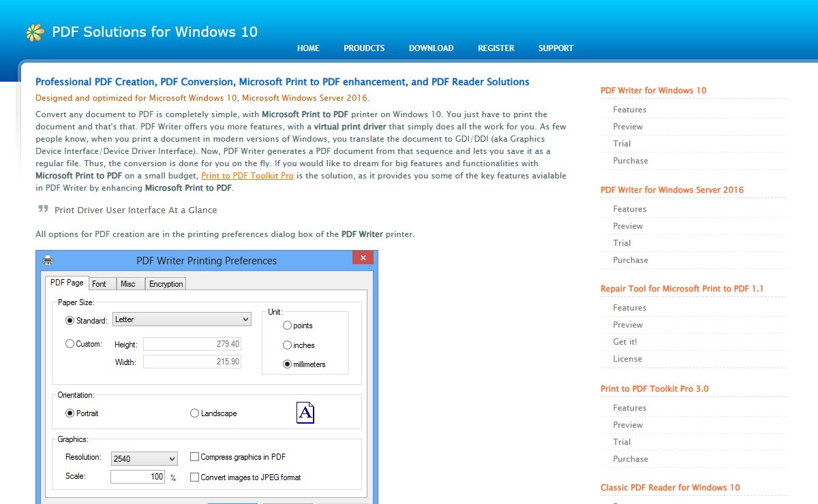Switch to the PDF Page tab
The image size is (818, 504).
67,283
